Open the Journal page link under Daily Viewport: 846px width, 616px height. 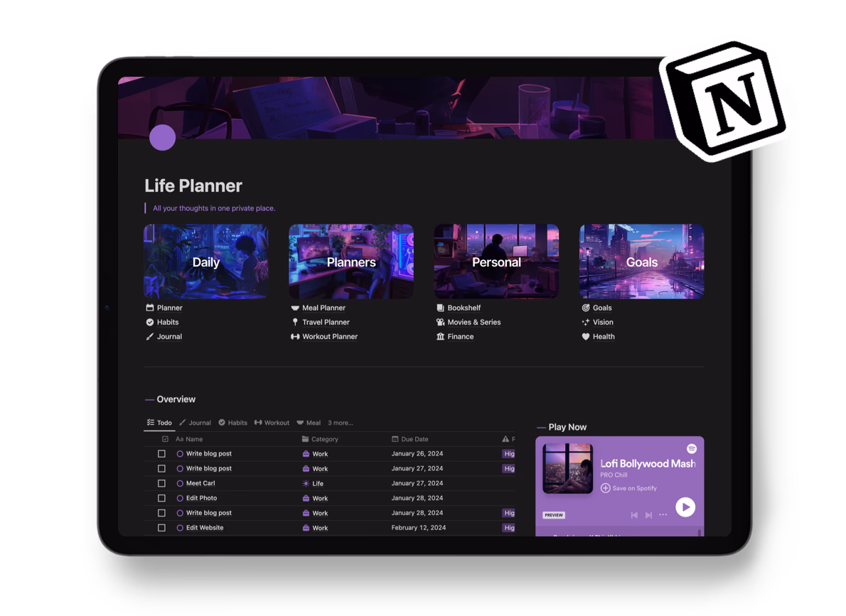tap(169, 336)
